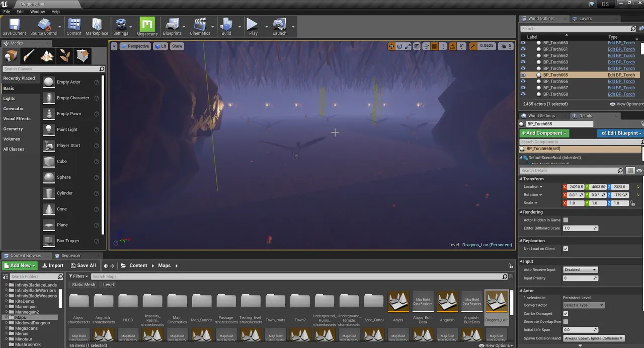Toggle the rotation snapping triangle icon
The width and height of the screenshot is (644, 348).
[x=452, y=46]
